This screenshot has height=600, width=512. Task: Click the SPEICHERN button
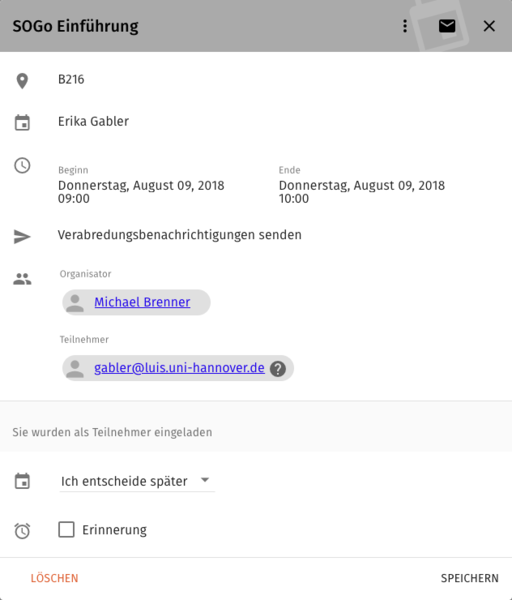(x=470, y=578)
